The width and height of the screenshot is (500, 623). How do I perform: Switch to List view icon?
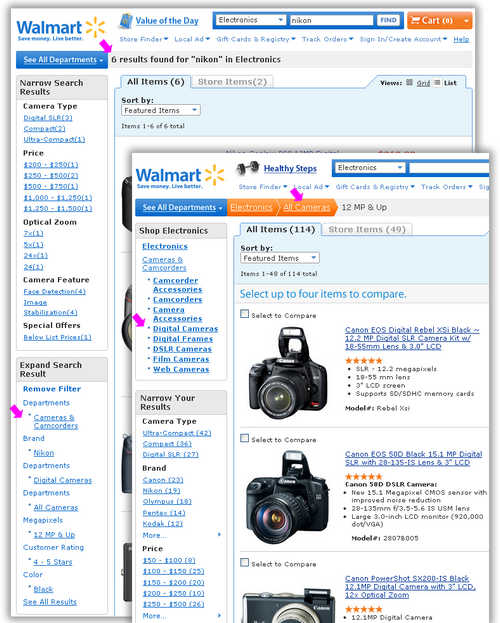[x=437, y=83]
